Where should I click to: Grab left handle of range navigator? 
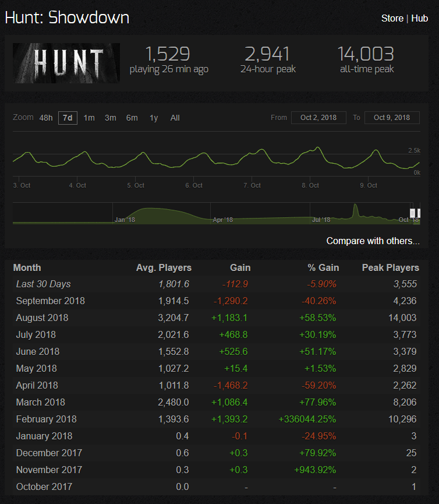click(x=412, y=213)
